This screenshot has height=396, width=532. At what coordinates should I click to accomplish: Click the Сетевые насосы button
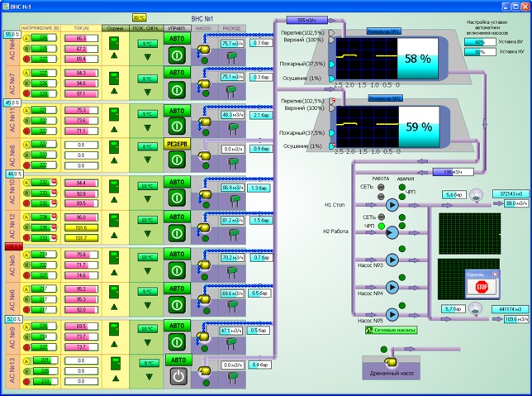(391, 330)
